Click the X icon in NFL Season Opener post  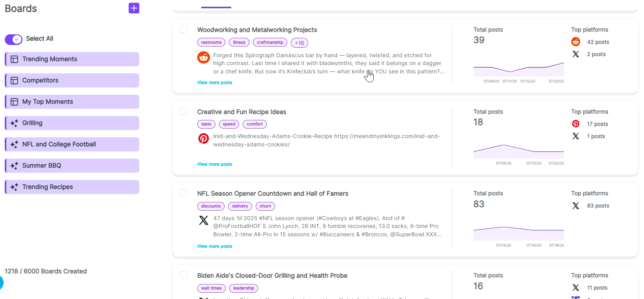pos(203,220)
